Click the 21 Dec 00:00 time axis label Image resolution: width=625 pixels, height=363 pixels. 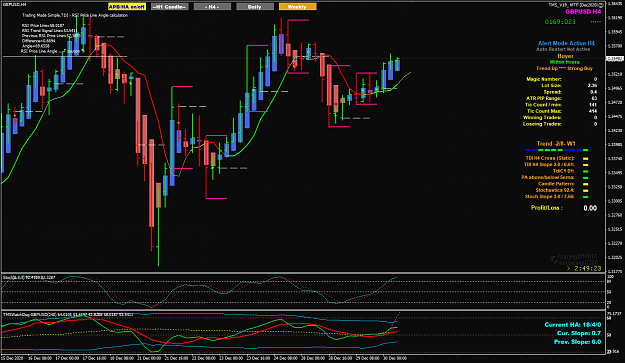coord(148,358)
